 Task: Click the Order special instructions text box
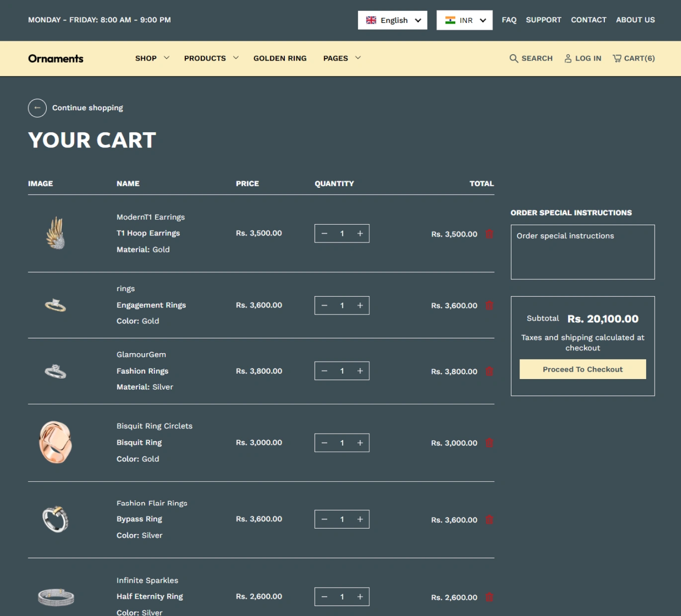[583, 252]
